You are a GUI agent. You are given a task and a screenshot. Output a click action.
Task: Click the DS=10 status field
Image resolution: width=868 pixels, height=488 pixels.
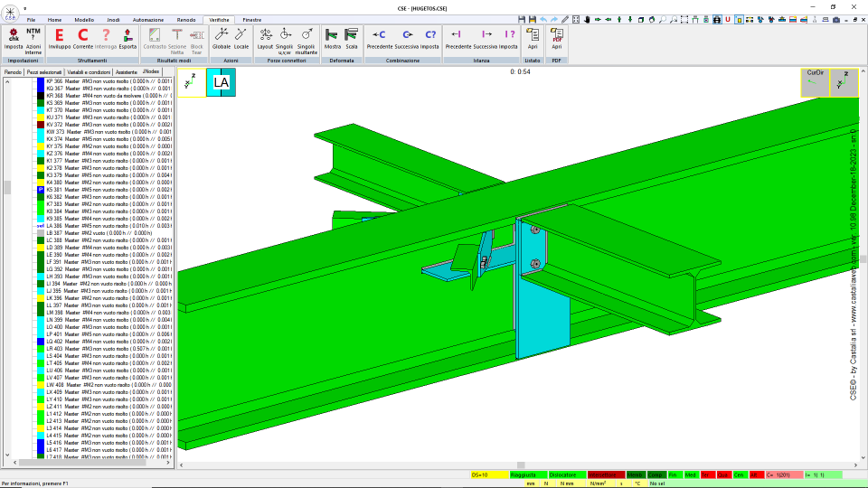coord(489,474)
